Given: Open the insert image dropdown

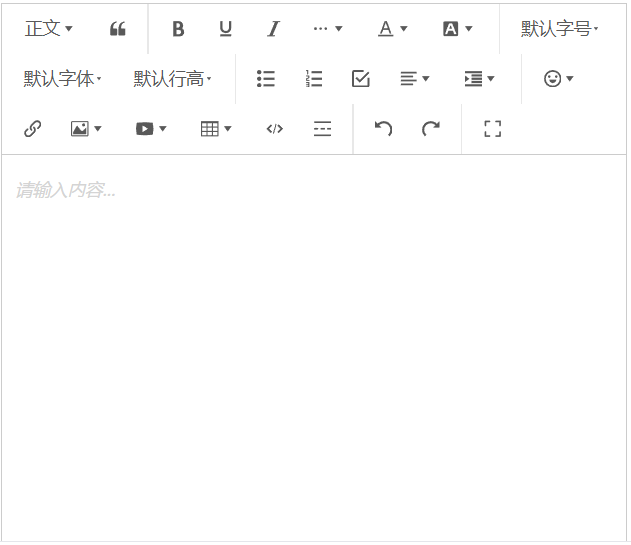Looking at the screenshot, I should click(86, 129).
